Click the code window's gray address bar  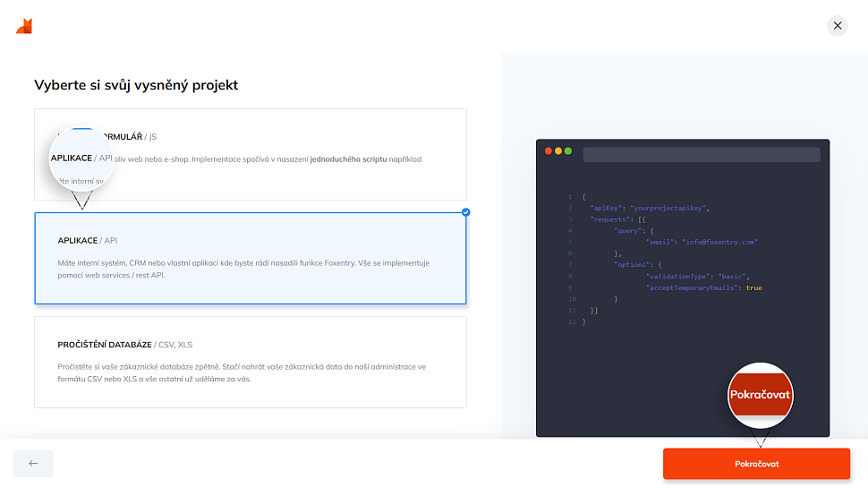point(701,155)
